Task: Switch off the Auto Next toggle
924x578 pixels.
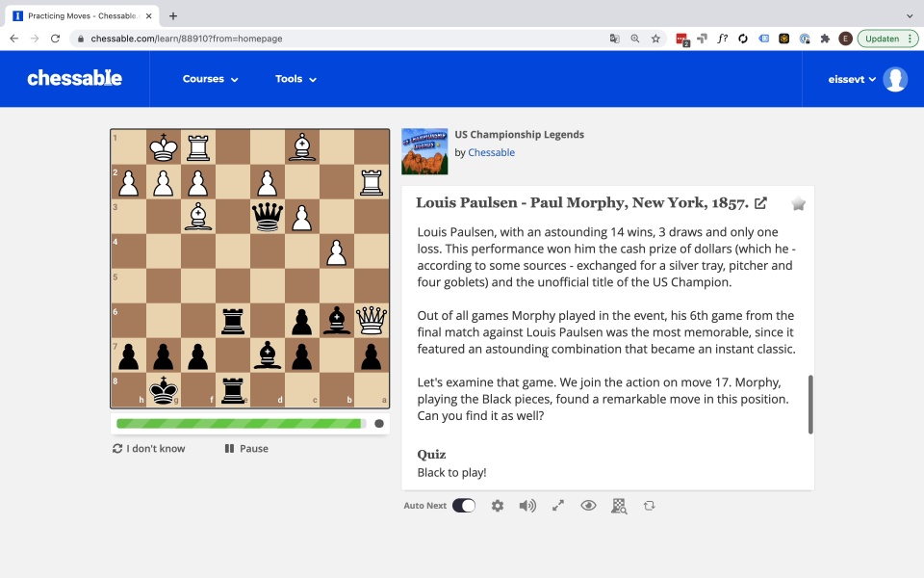Action: 464,506
